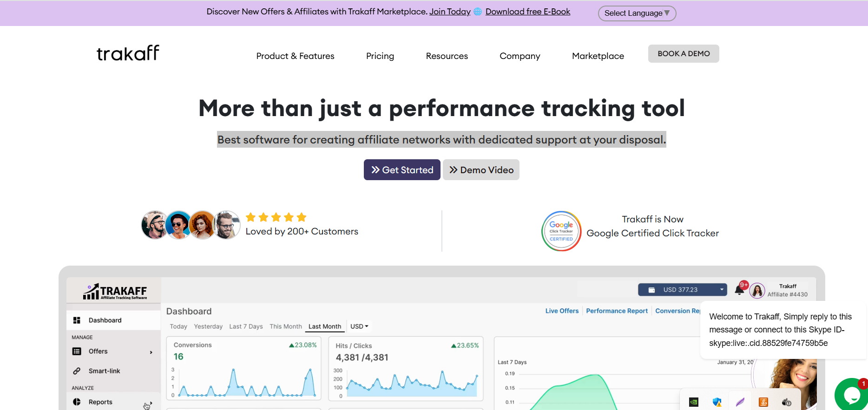
Task: Click the Smart-link chain icon
Action: tap(77, 371)
